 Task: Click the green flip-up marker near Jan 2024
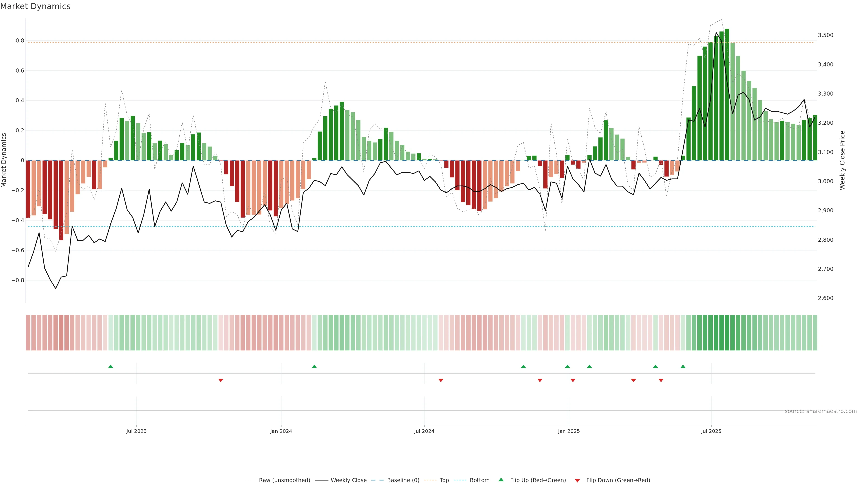(314, 366)
